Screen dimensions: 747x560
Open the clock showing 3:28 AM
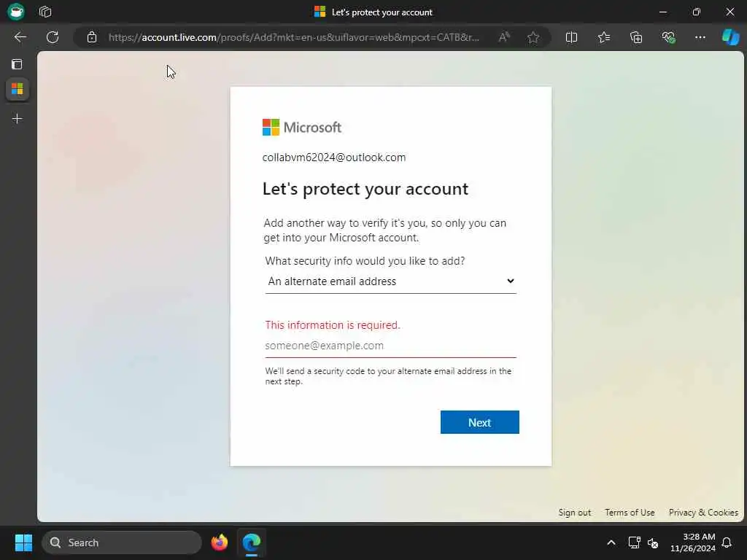pos(693,542)
